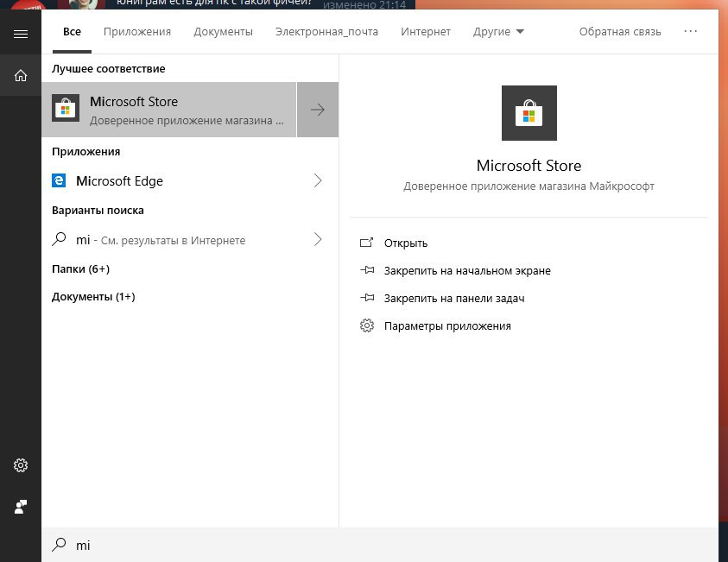Click Открыть to launch Microsoft Store

[405, 243]
